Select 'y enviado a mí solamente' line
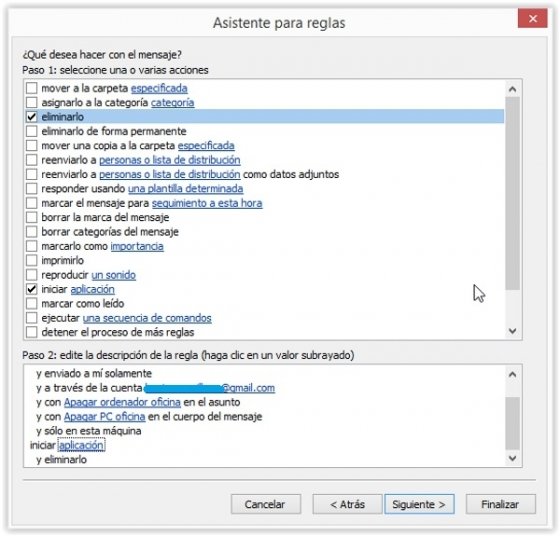The image size is (560, 536). [94, 374]
